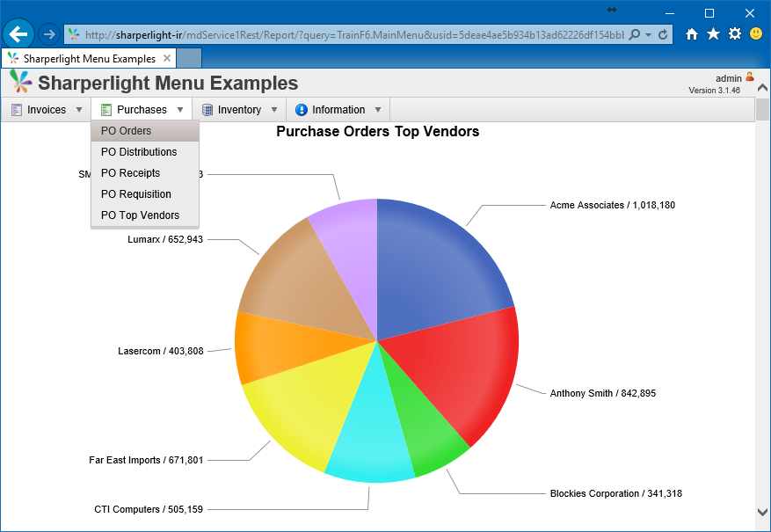Expand the Inventory dropdown arrow
The height and width of the screenshot is (532, 771).
(274, 110)
